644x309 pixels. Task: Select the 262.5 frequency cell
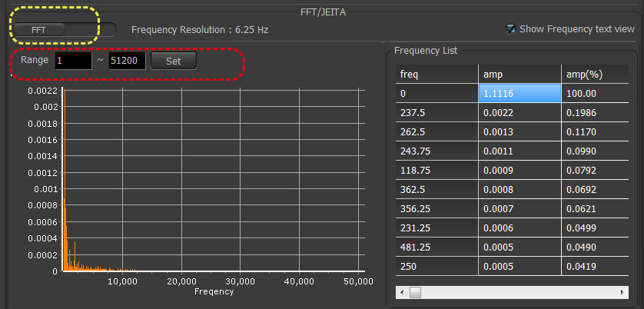coord(437,131)
